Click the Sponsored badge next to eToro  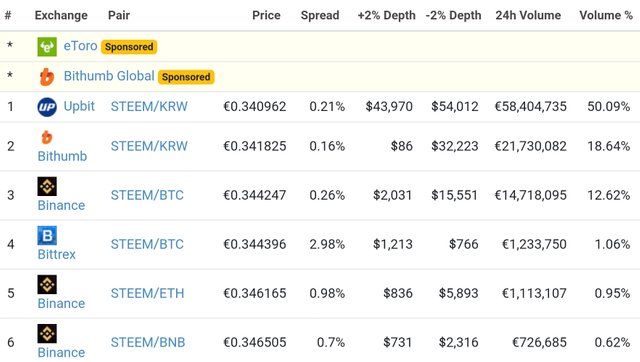pos(129,47)
